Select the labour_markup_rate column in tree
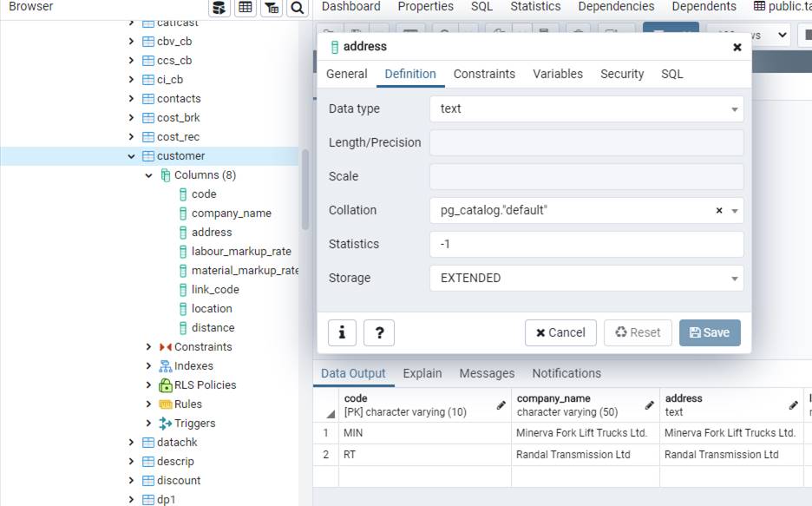Screen dimensions: 812x506 tap(241, 252)
